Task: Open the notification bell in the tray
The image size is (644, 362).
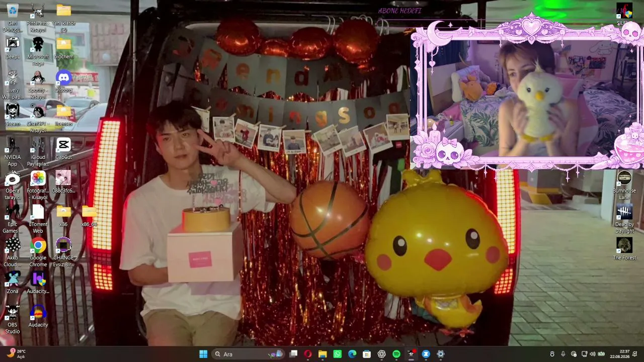Action: (635, 354)
